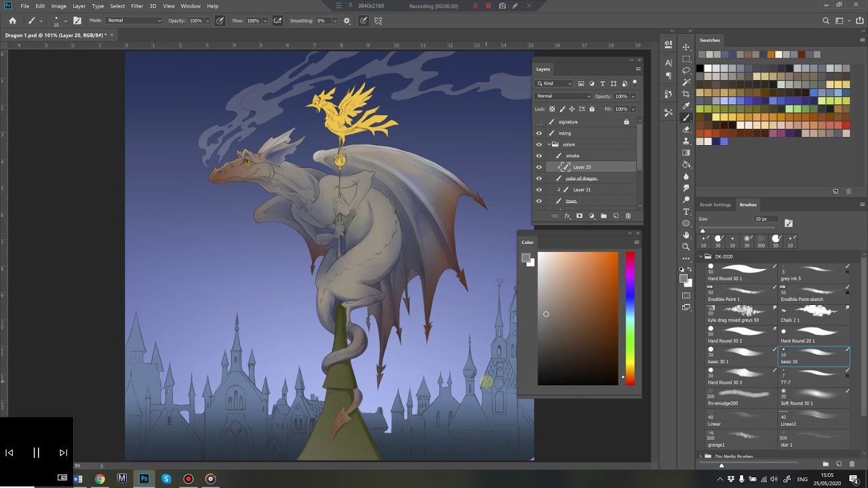
Task: Delete layer using the trash icon
Action: coord(628,216)
